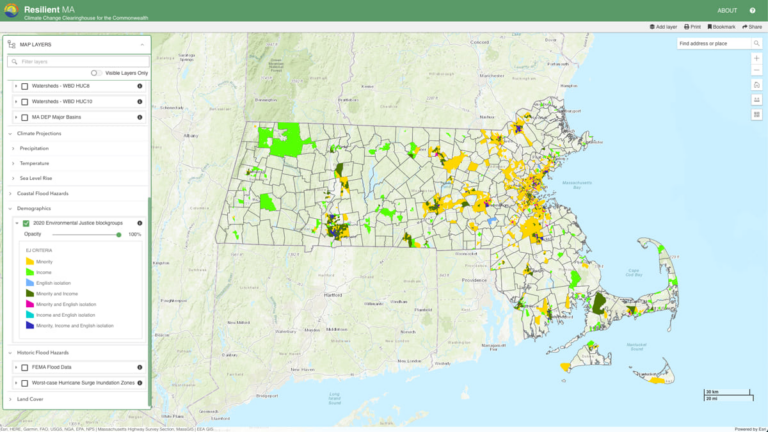This screenshot has width=768, height=432.
Task: Check Worst-case Hurricane Surge Inundation Zones
Action: coord(24,383)
